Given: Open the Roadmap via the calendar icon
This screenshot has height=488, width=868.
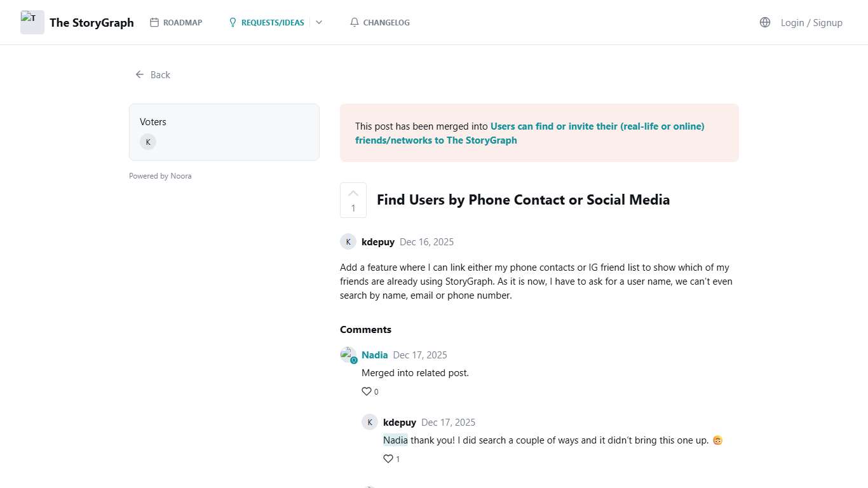Looking at the screenshot, I should tap(153, 22).
